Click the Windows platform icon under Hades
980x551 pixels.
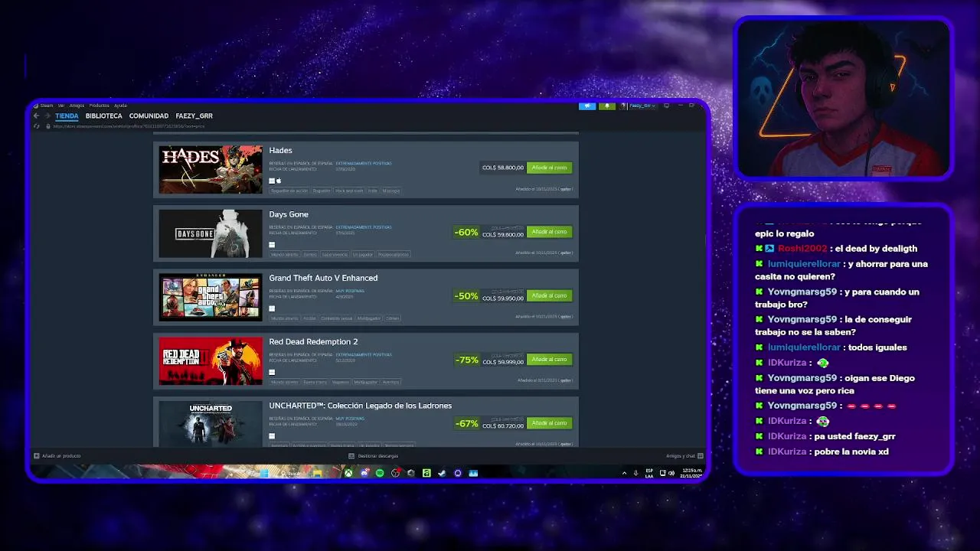tap(272, 181)
